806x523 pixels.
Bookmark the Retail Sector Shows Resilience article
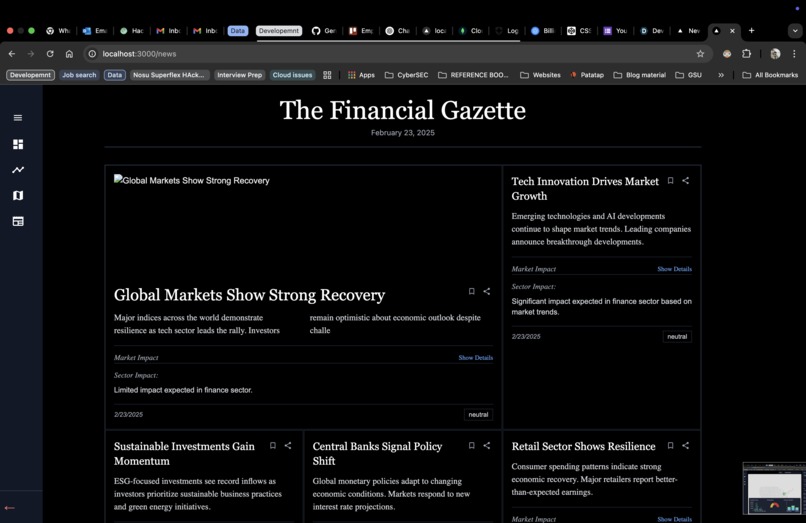[670, 445]
